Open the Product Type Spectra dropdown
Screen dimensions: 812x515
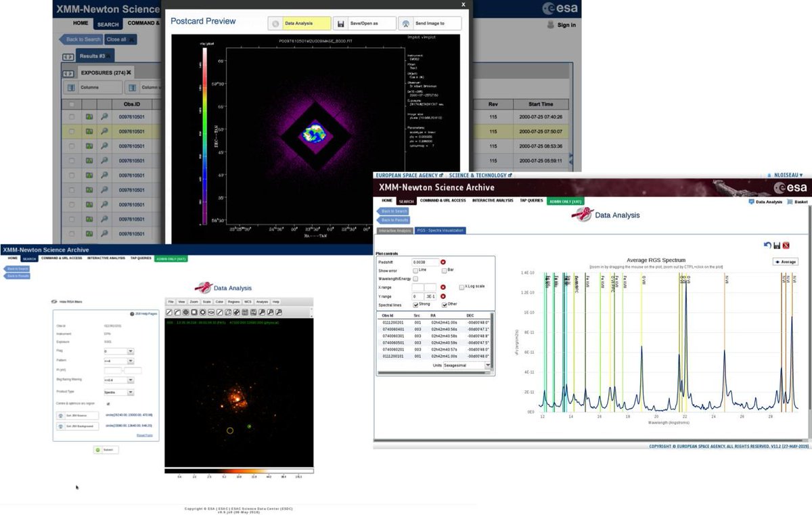coord(119,392)
